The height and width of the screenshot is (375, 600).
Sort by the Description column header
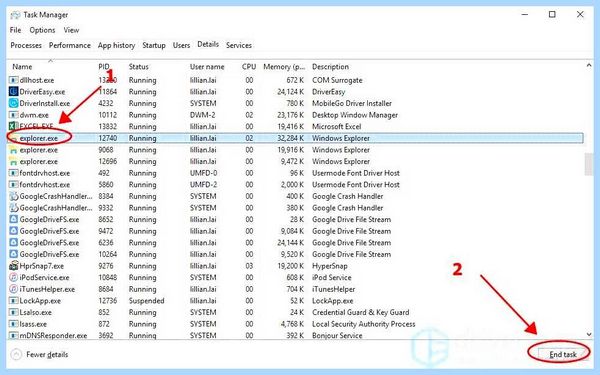coord(330,67)
